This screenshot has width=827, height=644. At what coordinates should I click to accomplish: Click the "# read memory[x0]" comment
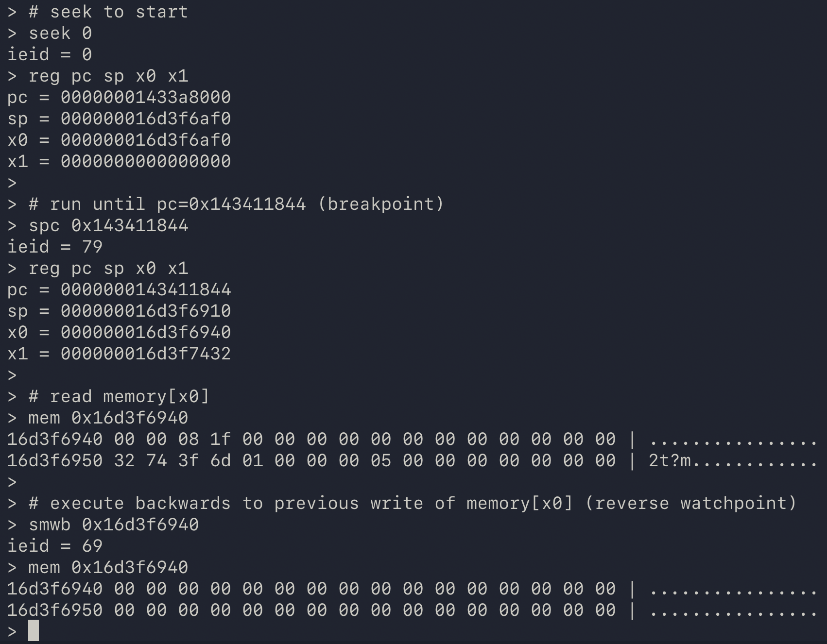click(x=119, y=397)
